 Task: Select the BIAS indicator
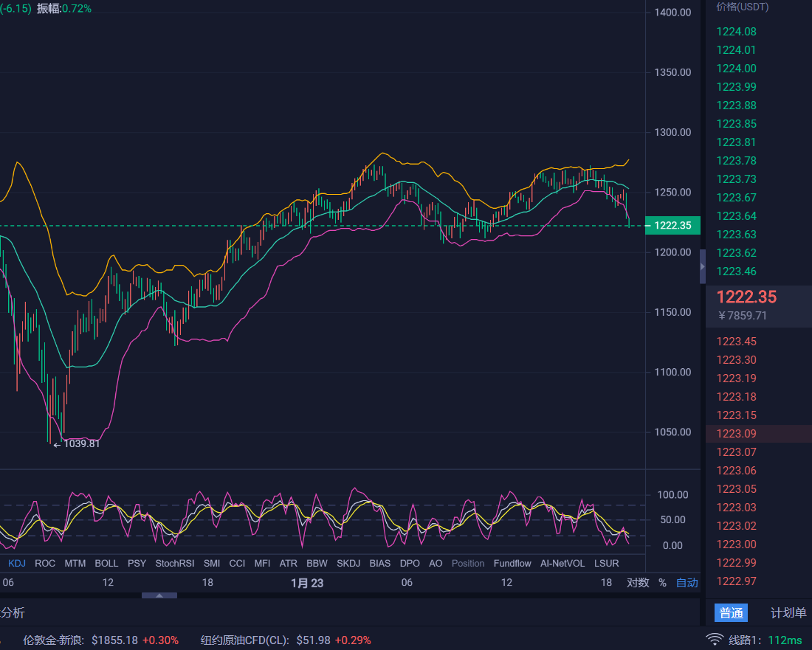coord(379,563)
